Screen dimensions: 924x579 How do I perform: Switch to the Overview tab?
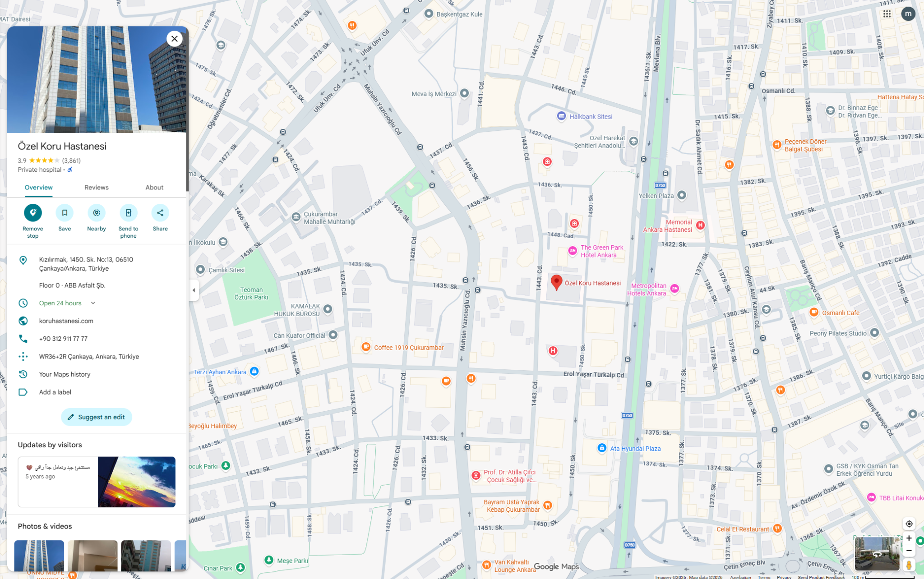38,188
